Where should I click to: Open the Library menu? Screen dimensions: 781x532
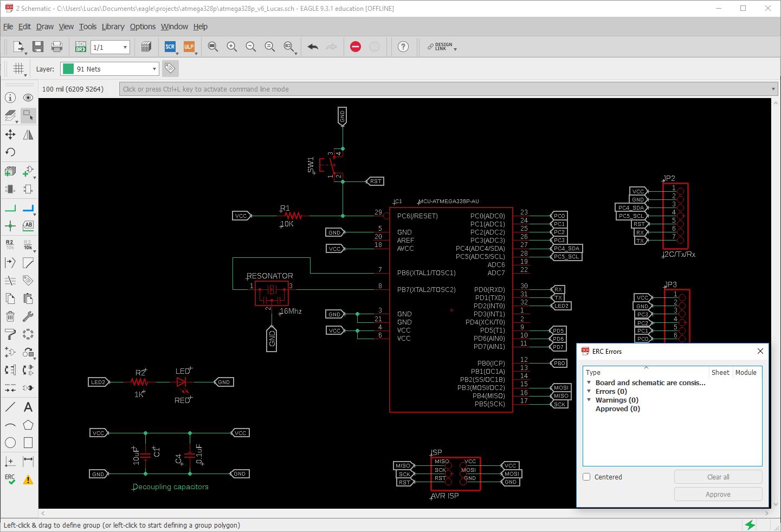pos(113,27)
